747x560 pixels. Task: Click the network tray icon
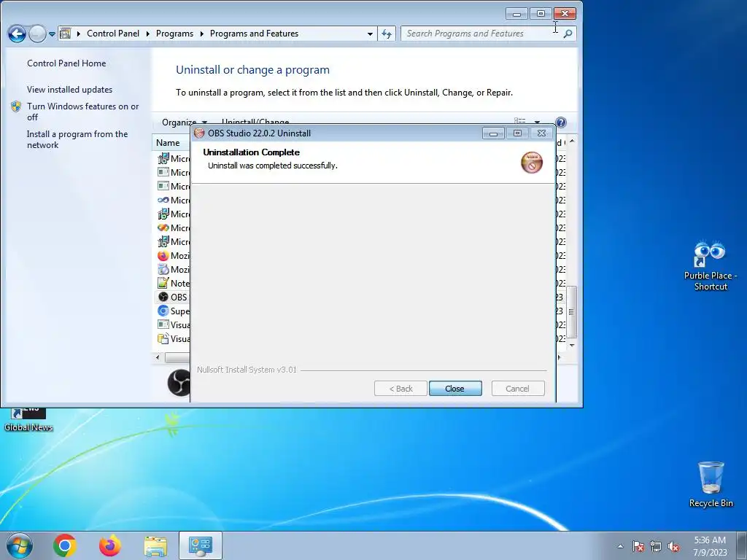(656, 546)
